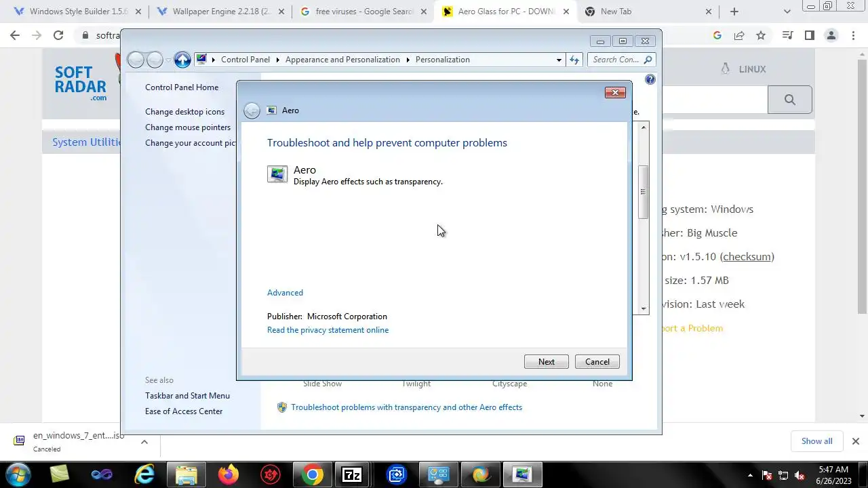The width and height of the screenshot is (868, 488).
Task: Open Taskbar and Start Menu link
Action: point(187,396)
